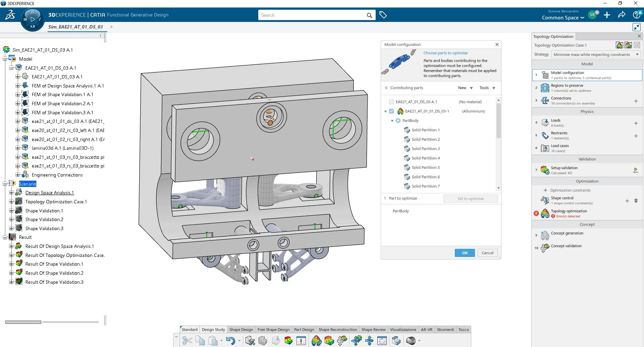Click Cancel in Model configuration dialog
The image size is (644, 347).
[487, 253]
